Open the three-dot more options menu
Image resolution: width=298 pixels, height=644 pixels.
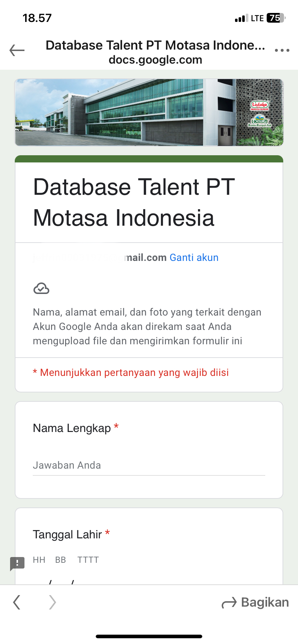(x=282, y=50)
